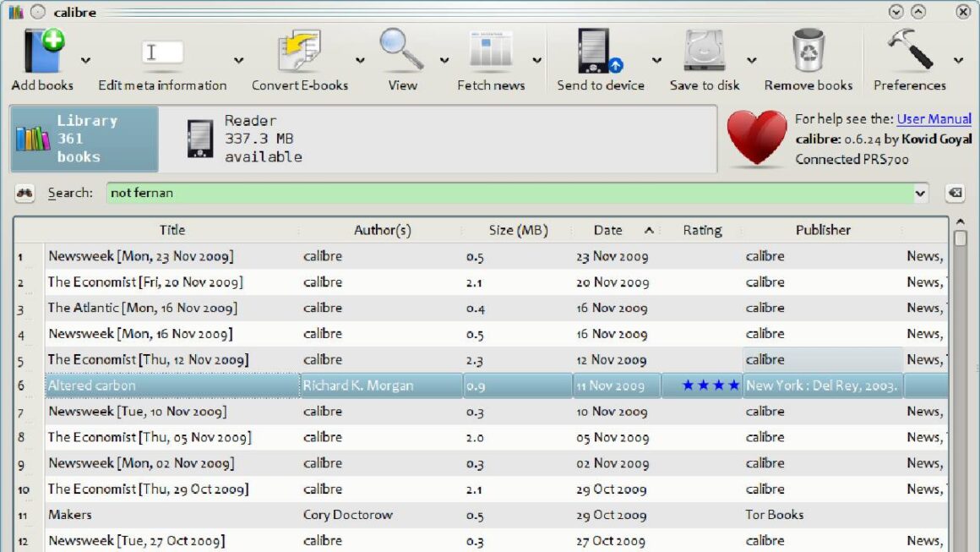
Task: Open the search history dropdown arrow
Action: [920, 194]
